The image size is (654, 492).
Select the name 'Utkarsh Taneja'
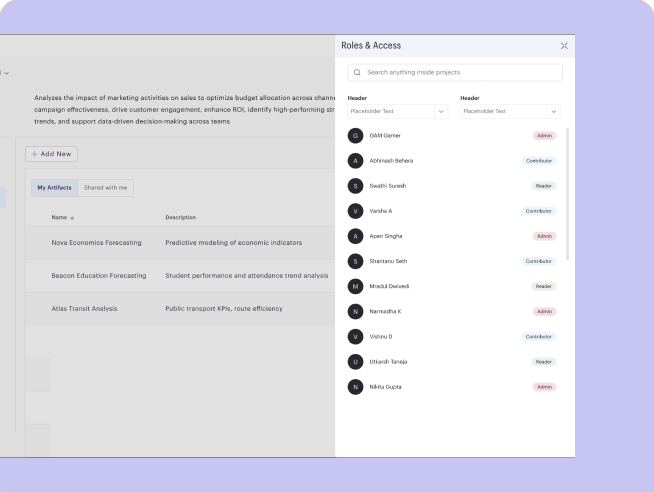[x=388, y=362]
